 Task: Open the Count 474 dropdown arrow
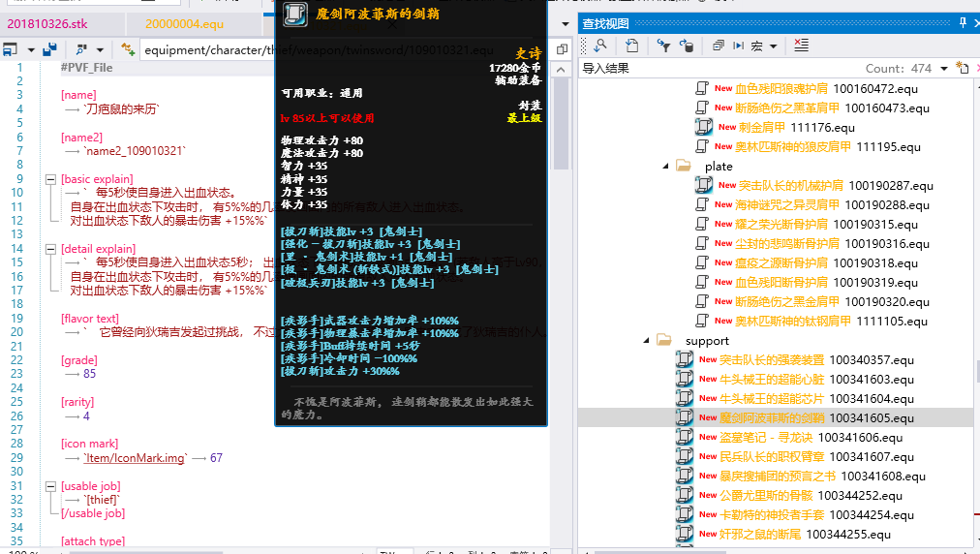pos(943,68)
